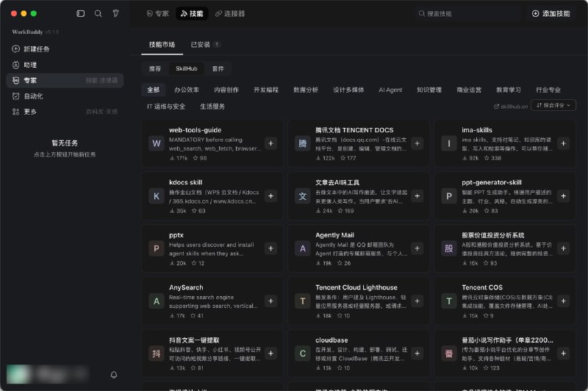Open the search magnifier in sidebar header

98,13
